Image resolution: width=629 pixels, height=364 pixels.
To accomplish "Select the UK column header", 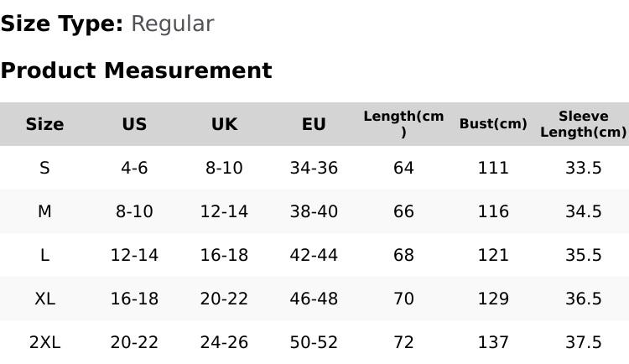I will [224, 124].
